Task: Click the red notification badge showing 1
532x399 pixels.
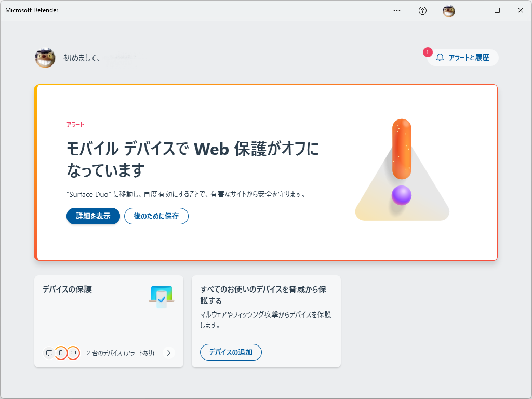Action: point(428,52)
